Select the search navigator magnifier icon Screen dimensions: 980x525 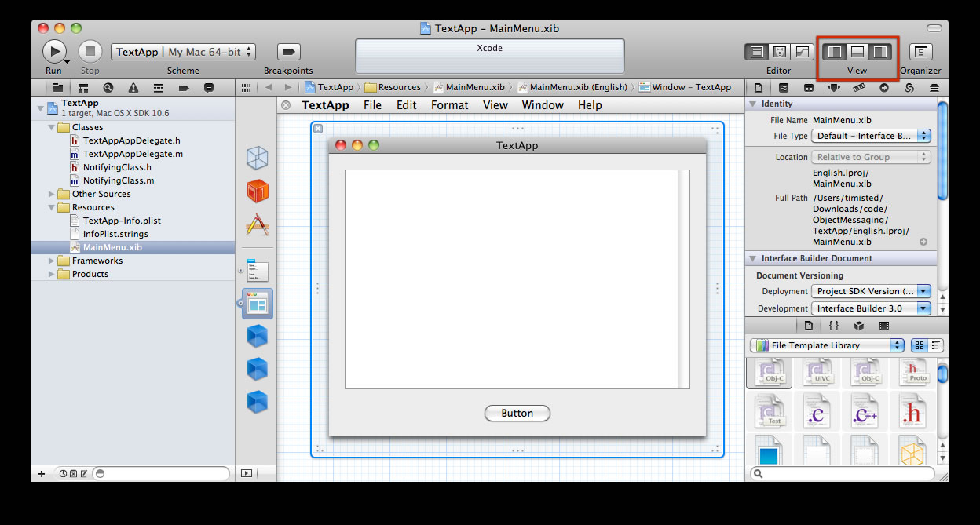[x=108, y=88]
